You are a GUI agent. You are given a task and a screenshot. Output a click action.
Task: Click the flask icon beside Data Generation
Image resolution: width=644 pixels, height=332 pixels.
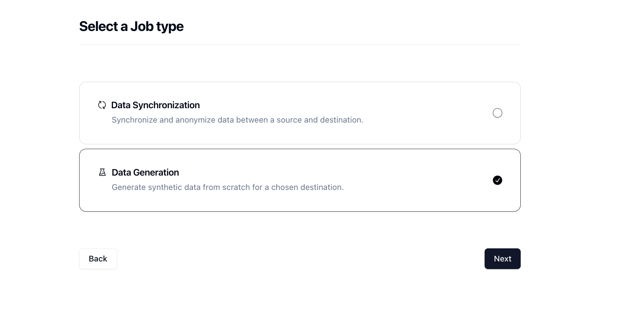[102, 172]
